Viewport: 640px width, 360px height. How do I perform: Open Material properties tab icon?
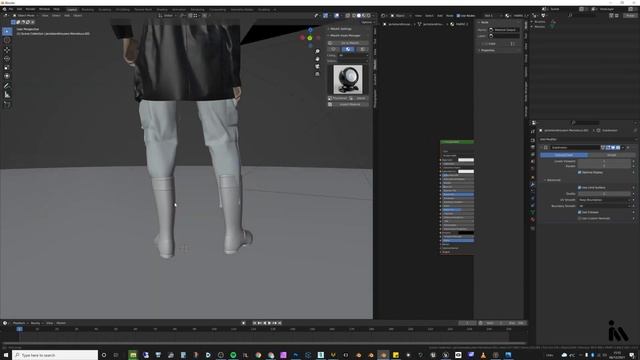533,220
